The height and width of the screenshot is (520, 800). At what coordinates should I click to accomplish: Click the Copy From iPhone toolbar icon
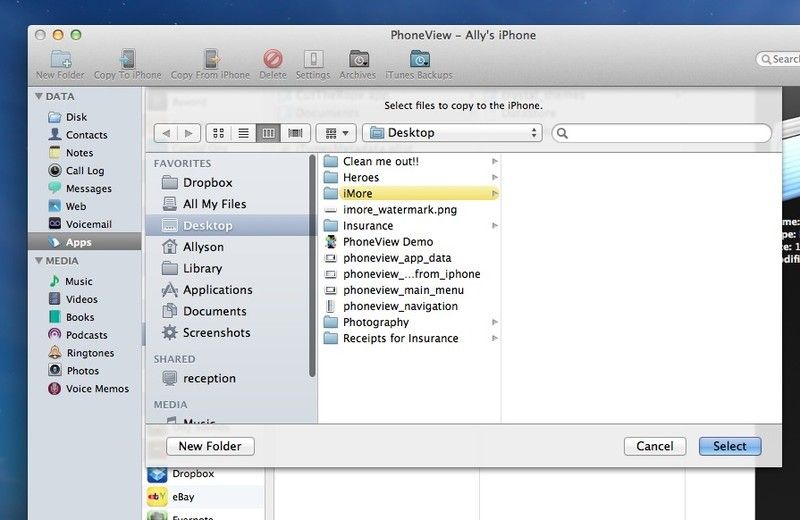(210, 59)
